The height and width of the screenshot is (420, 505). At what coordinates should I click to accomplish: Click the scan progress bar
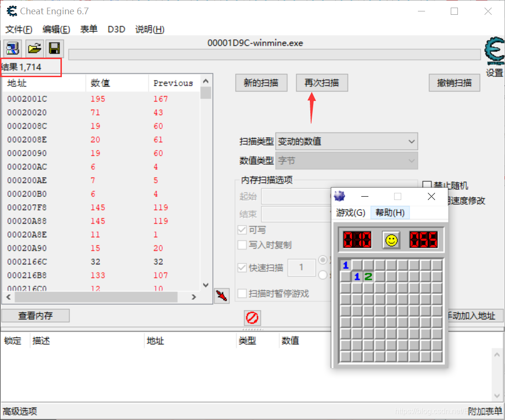275,54
